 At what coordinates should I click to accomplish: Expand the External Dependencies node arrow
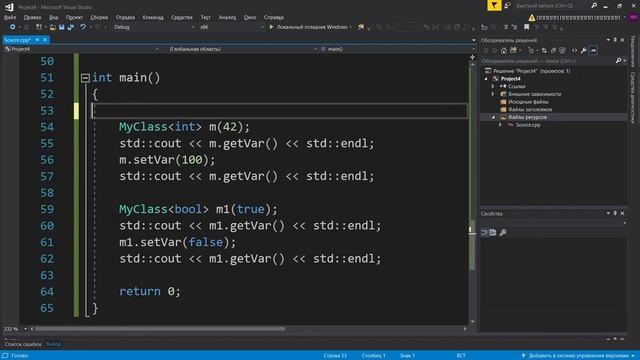pyautogui.click(x=493, y=94)
